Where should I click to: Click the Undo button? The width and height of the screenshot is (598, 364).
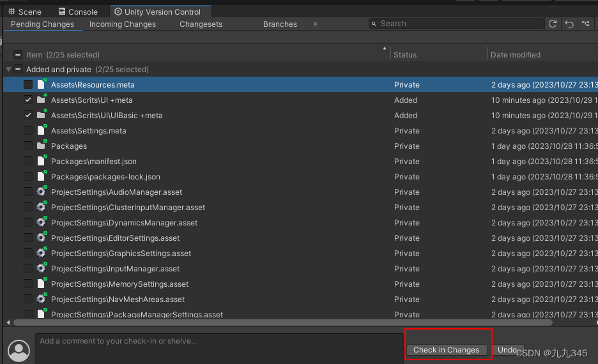tap(508, 350)
